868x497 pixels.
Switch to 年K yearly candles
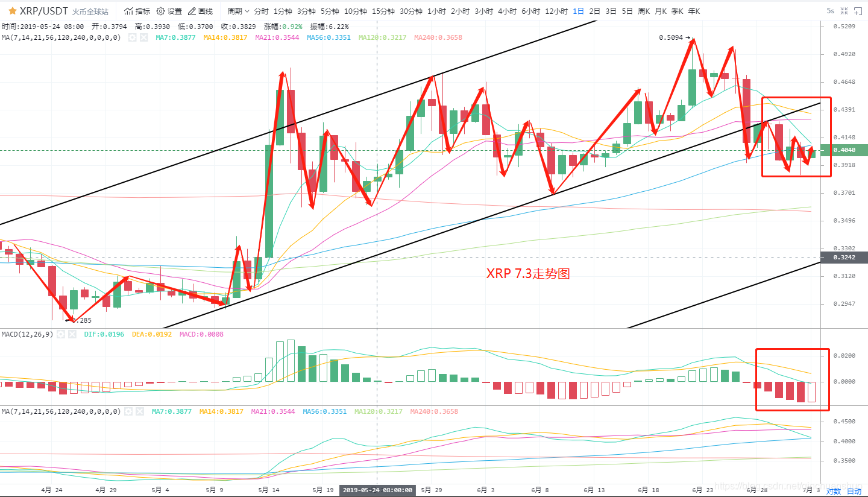point(694,11)
